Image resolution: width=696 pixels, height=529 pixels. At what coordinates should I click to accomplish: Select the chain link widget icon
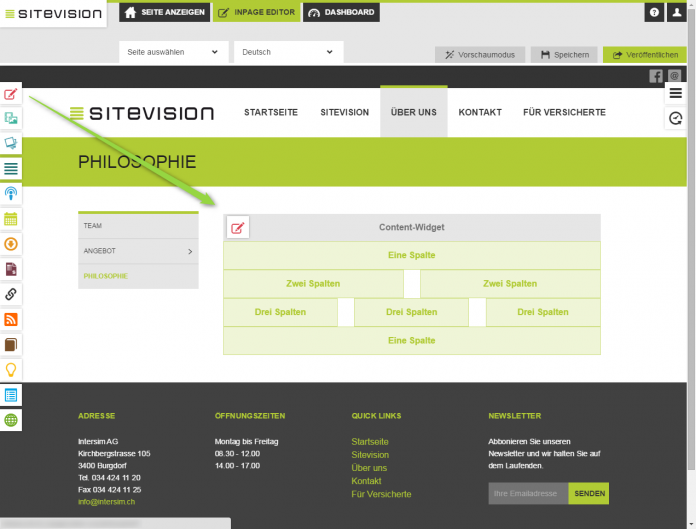tap(11, 294)
